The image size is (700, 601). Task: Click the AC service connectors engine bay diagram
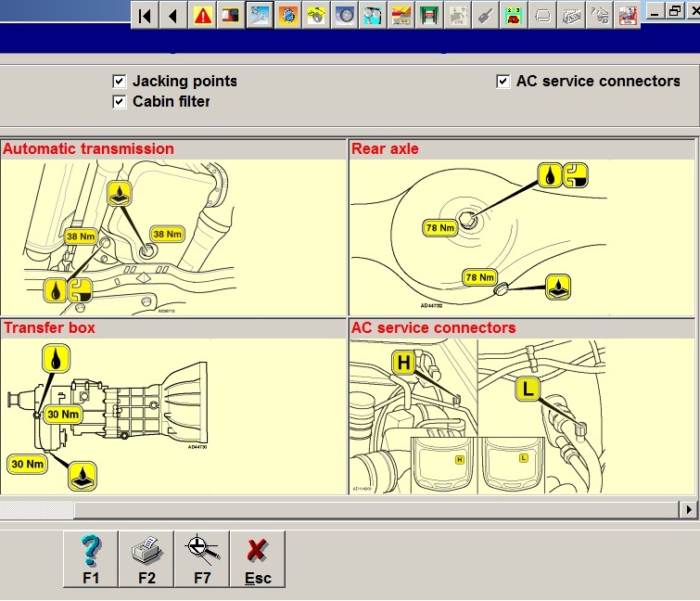[x=521, y=416]
